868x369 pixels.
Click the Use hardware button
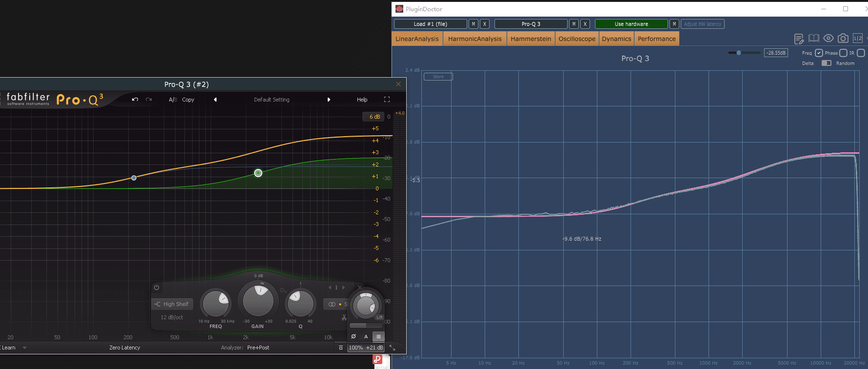[x=631, y=24]
